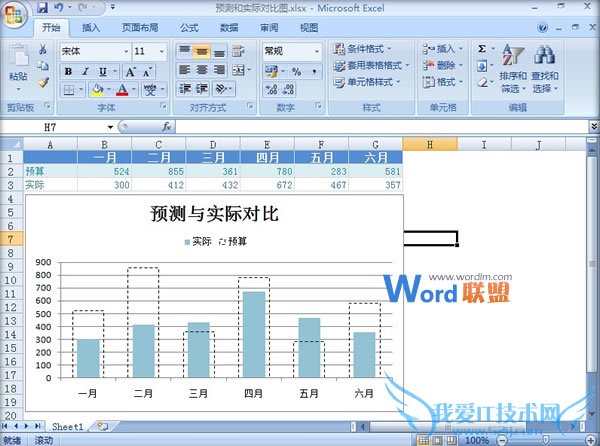600x446 pixels.
Task: Insert a new worksheet tab
Action: pos(103,426)
